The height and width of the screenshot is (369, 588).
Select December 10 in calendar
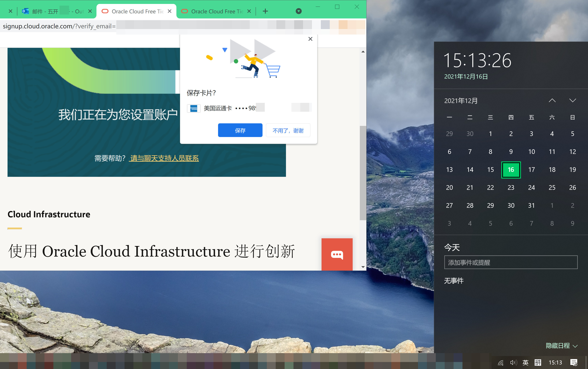coord(531,152)
